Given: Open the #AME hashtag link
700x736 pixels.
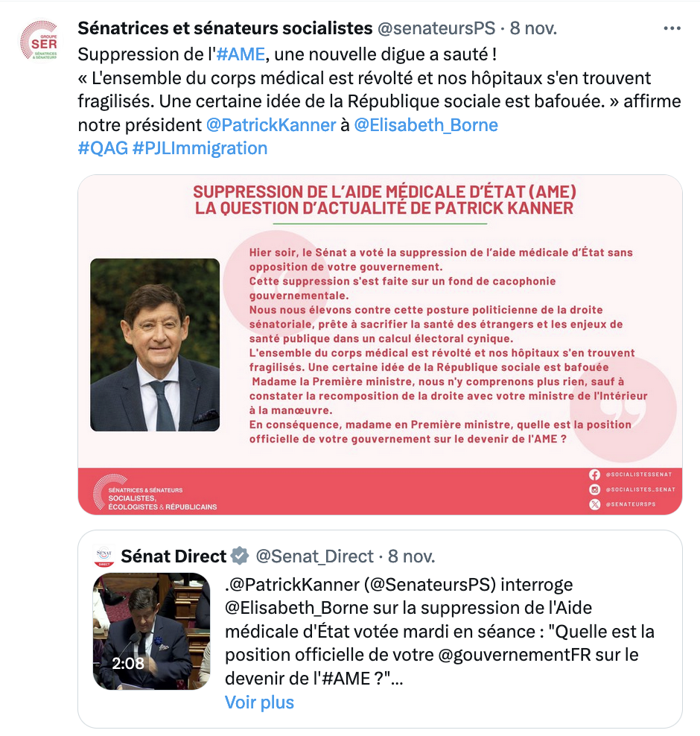Looking at the screenshot, I should pos(241,54).
